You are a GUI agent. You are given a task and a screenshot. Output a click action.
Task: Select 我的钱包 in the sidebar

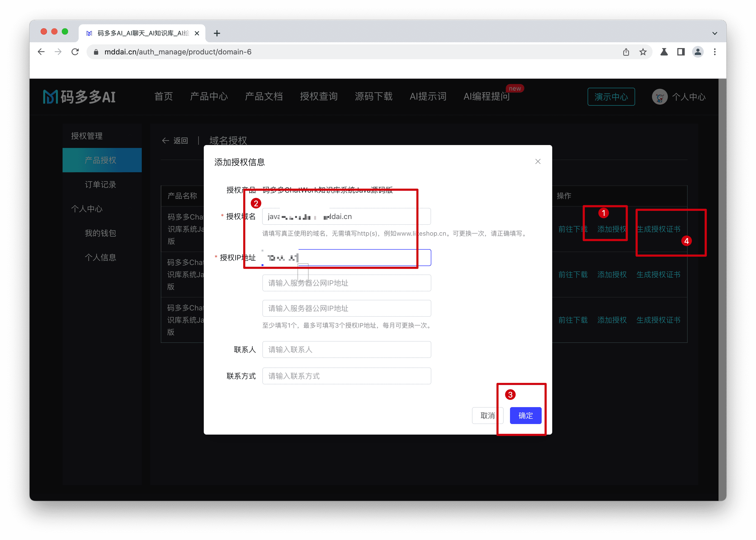(x=100, y=233)
